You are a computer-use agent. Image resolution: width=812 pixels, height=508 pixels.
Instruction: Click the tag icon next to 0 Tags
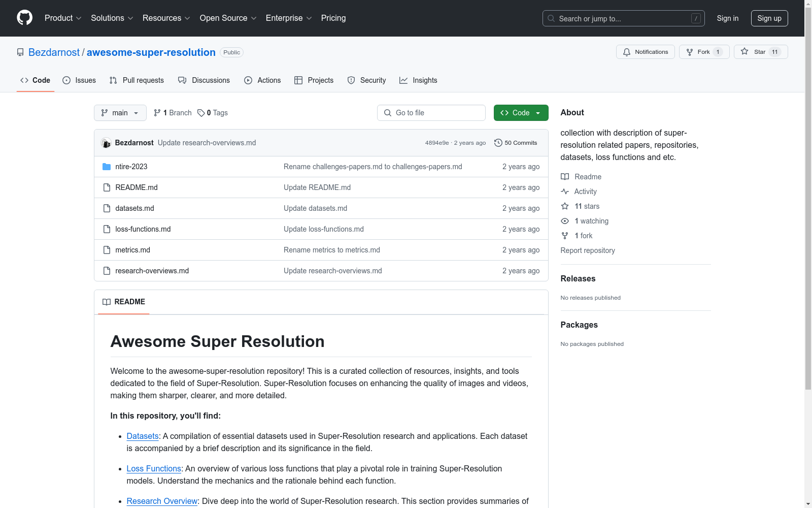click(201, 113)
